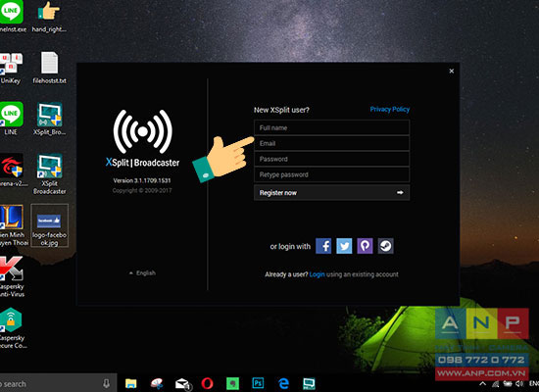539x392 pixels.
Task: Select the Kaspersky Secure Connection icon
Action: point(12,328)
